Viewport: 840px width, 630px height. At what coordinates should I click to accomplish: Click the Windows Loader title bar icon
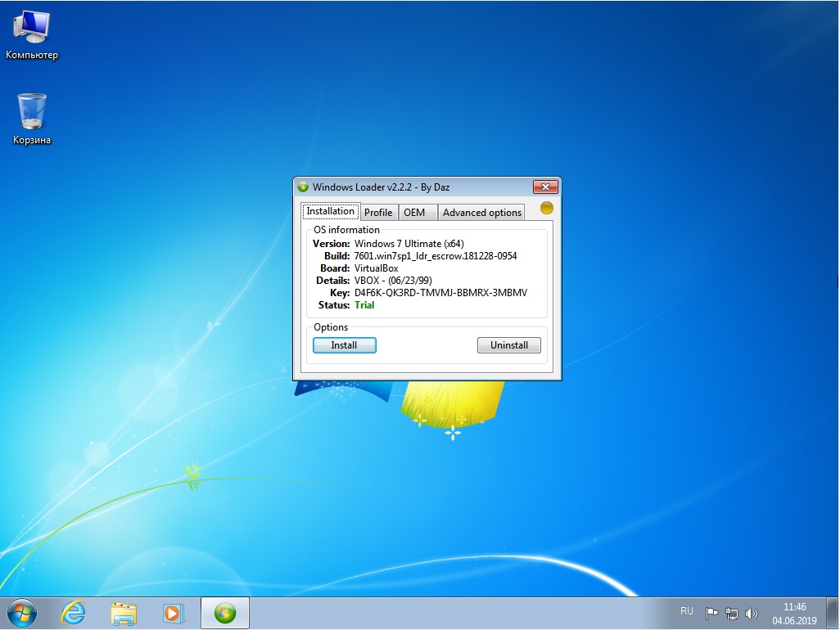coord(303,187)
